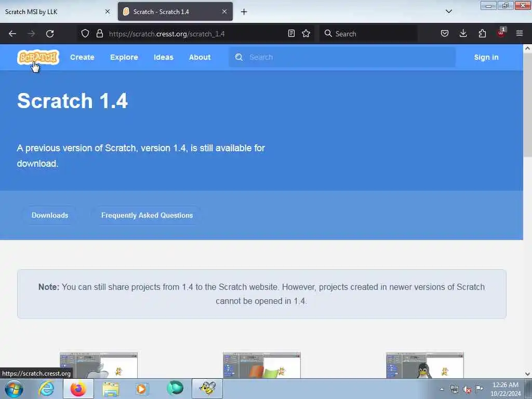Show hidden system tray icons arrow
Image resolution: width=532 pixels, height=399 pixels.
(x=442, y=389)
